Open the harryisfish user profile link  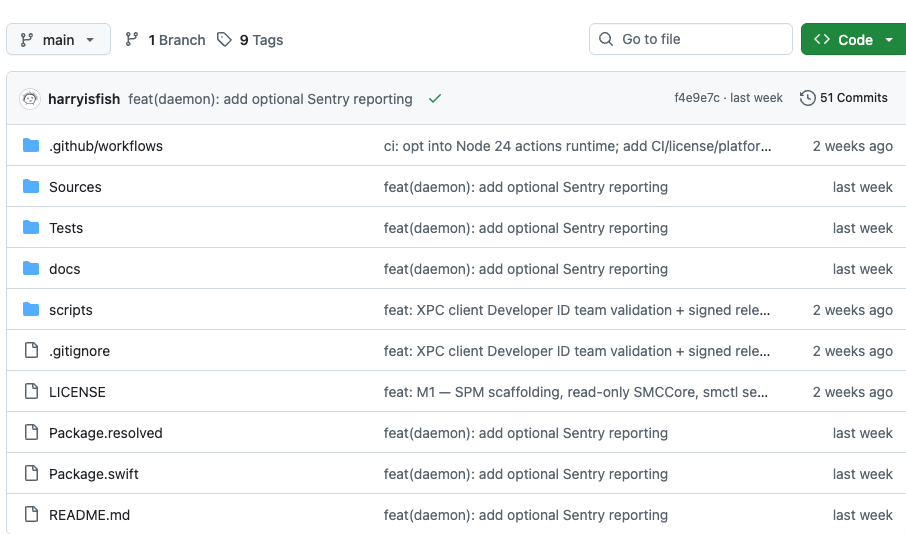pos(84,99)
